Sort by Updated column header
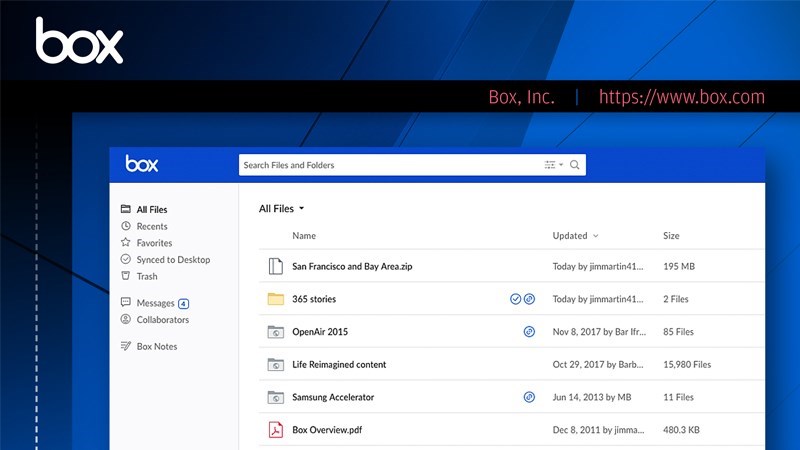The width and height of the screenshot is (800, 450). click(x=570, y=236)
